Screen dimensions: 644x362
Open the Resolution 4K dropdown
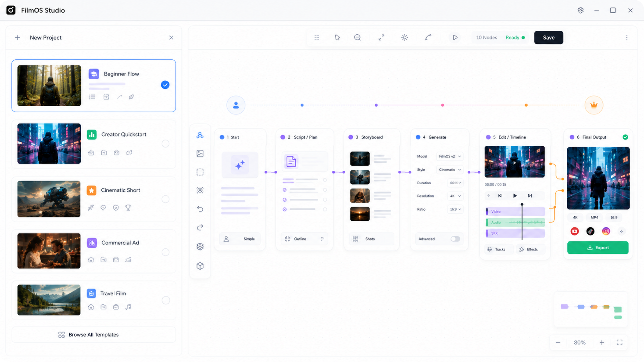[x=455, y=196]
